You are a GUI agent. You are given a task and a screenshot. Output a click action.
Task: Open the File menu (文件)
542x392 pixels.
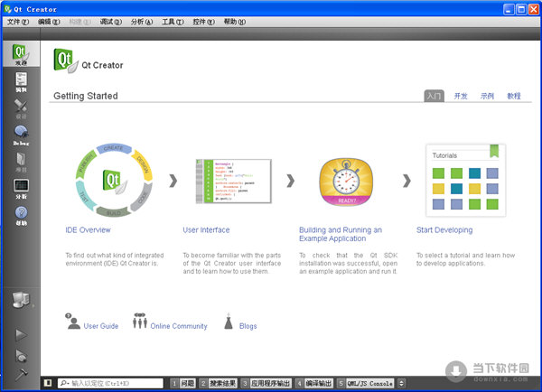tap(18, 22)
